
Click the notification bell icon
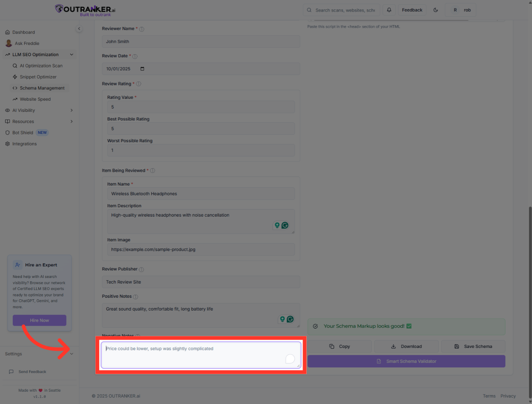pyautogui.click(x=389, y=10)
